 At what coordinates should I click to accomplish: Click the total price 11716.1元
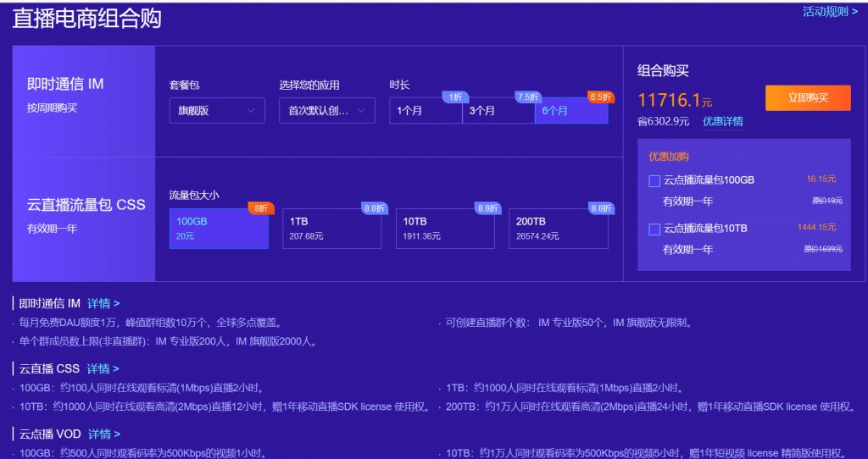click(675, 100)
